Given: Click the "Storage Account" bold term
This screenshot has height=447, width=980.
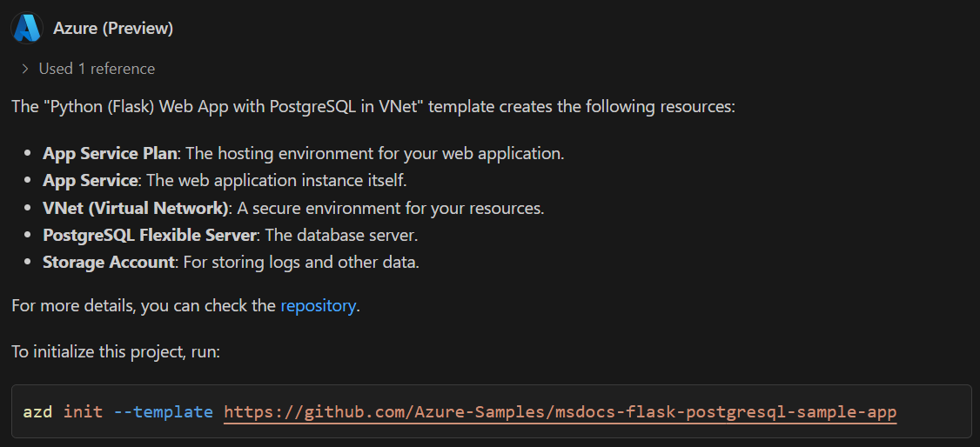Looking at the screenshot, I should point(109,263).
